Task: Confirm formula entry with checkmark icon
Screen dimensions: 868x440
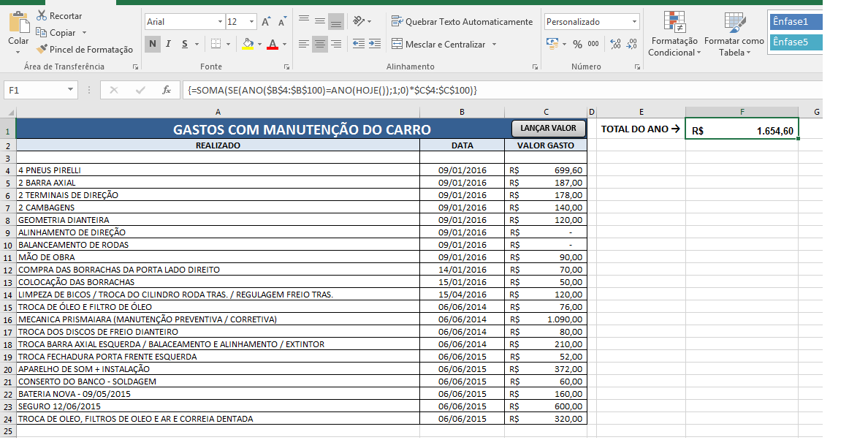Action: [x=140, y=90]
